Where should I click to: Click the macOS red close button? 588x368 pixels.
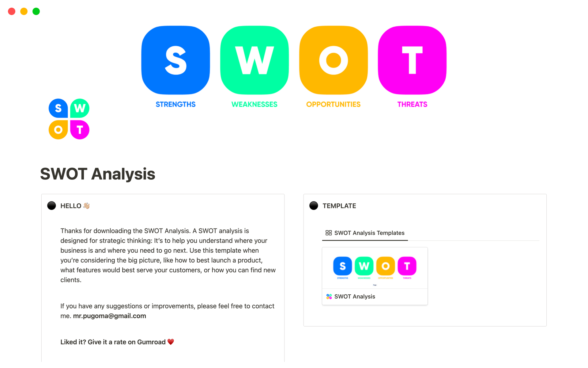pos(11,11)
